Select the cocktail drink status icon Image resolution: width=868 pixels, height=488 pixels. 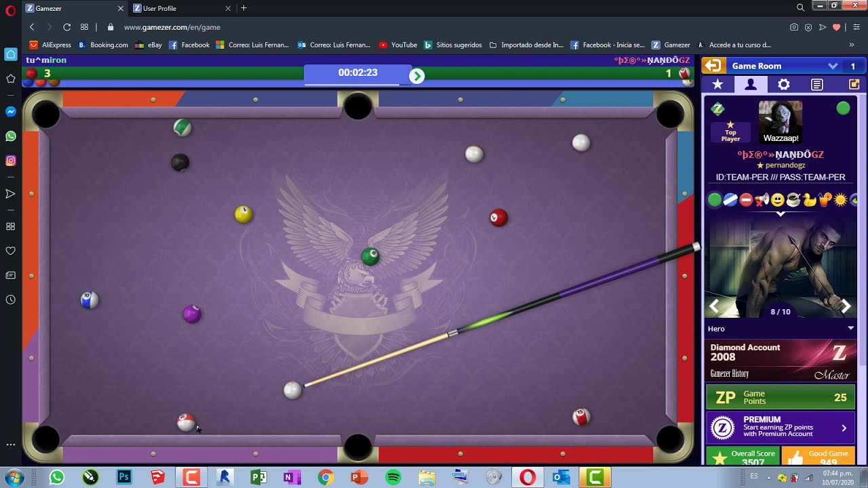825,200
